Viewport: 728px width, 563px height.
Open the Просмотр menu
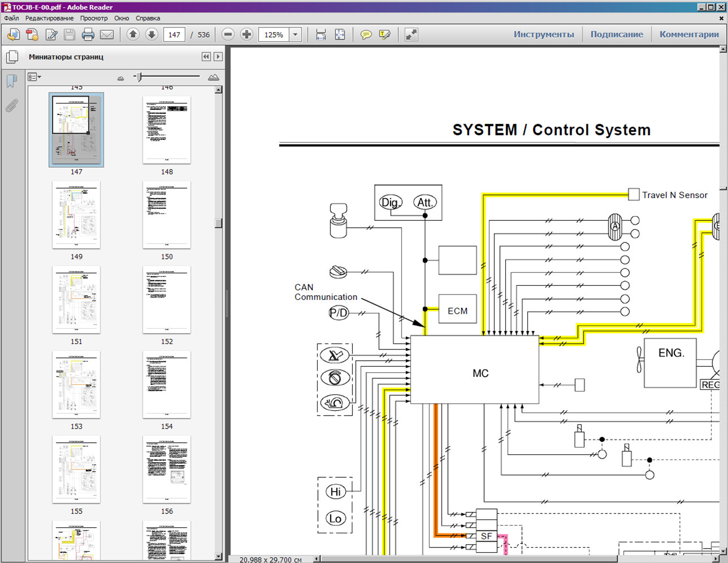94,18
